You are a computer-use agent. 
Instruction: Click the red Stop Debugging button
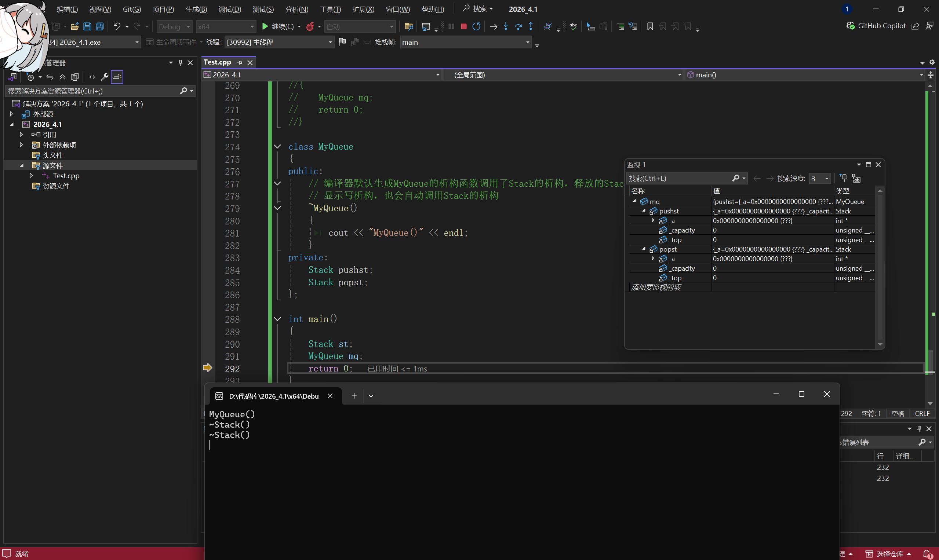(x=464, y=26)
